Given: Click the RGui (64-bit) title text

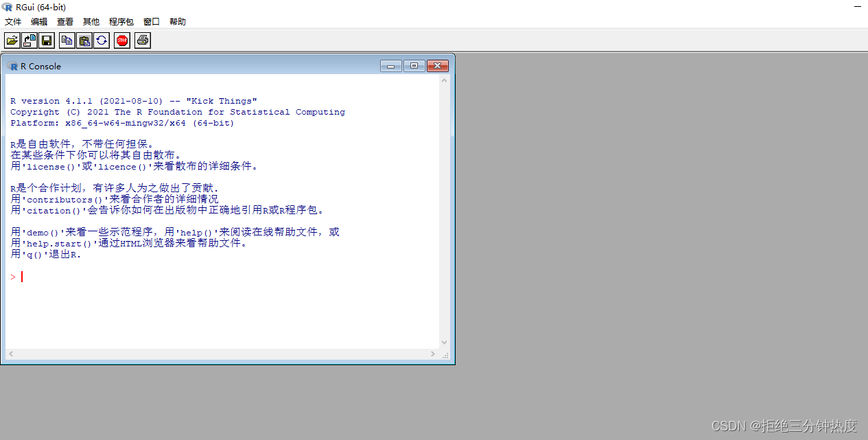Looking at the screenshot, I should pyautogui.click(x=41, y=8).
